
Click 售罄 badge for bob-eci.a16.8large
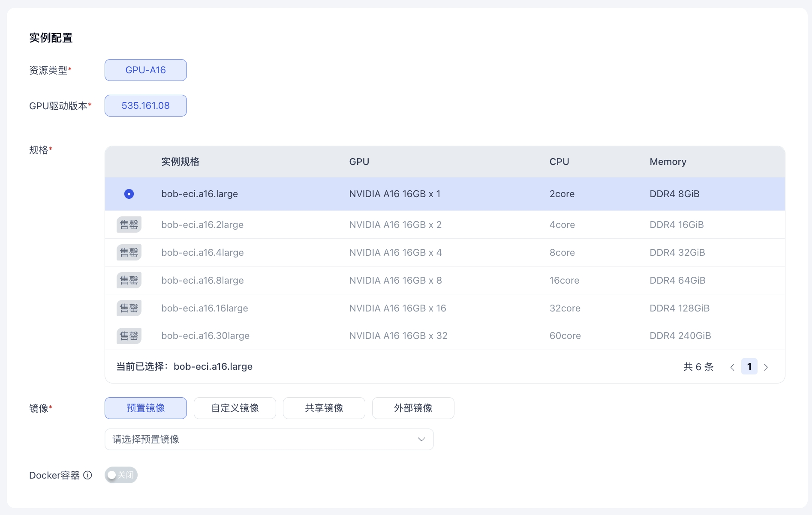point(129,280)
